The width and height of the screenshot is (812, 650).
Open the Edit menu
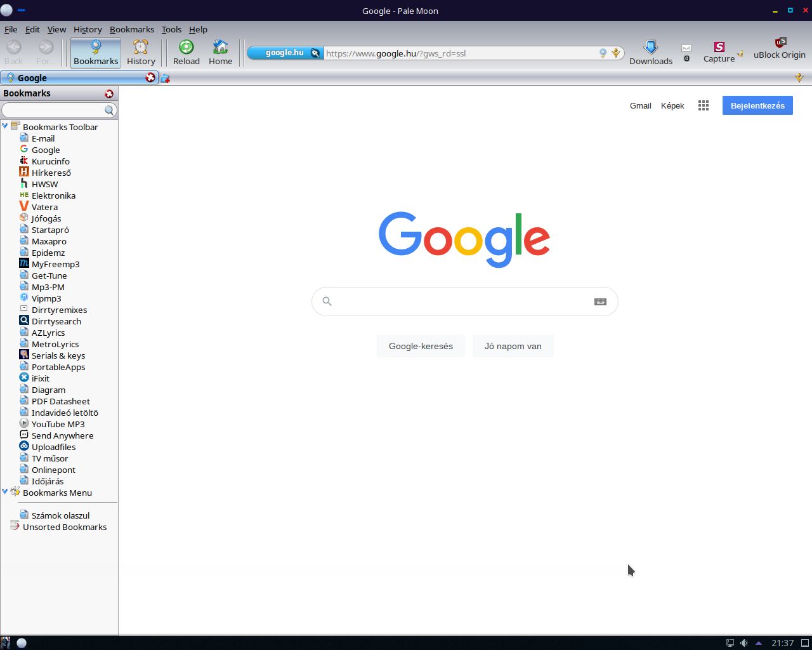click(x=32, y=29)
